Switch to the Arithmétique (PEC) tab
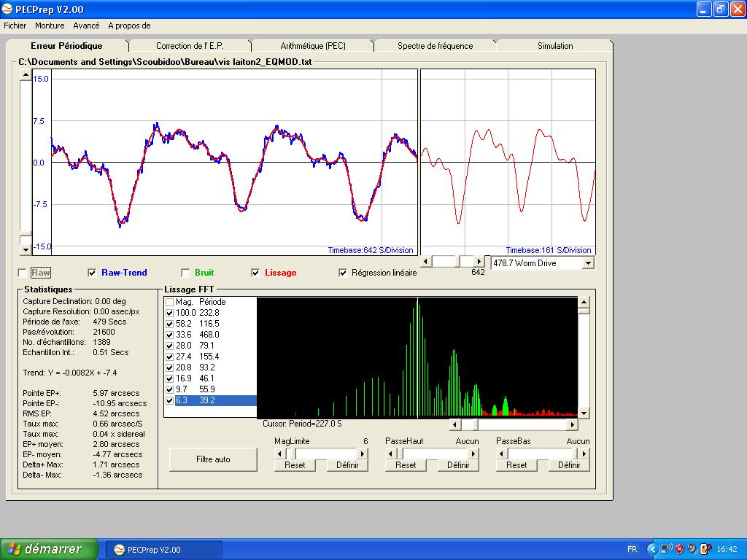747x560 pixels. pyautogui.click(x=312, y=46)
